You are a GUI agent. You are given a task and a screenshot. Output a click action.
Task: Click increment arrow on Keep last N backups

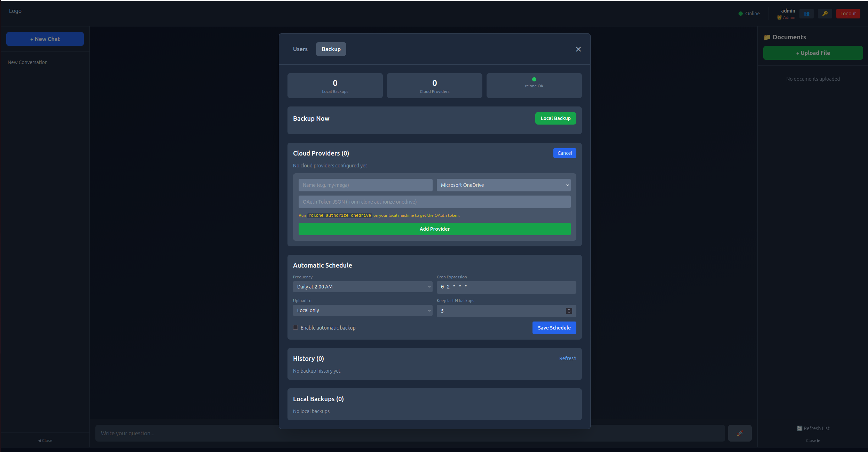coord(569,309)
